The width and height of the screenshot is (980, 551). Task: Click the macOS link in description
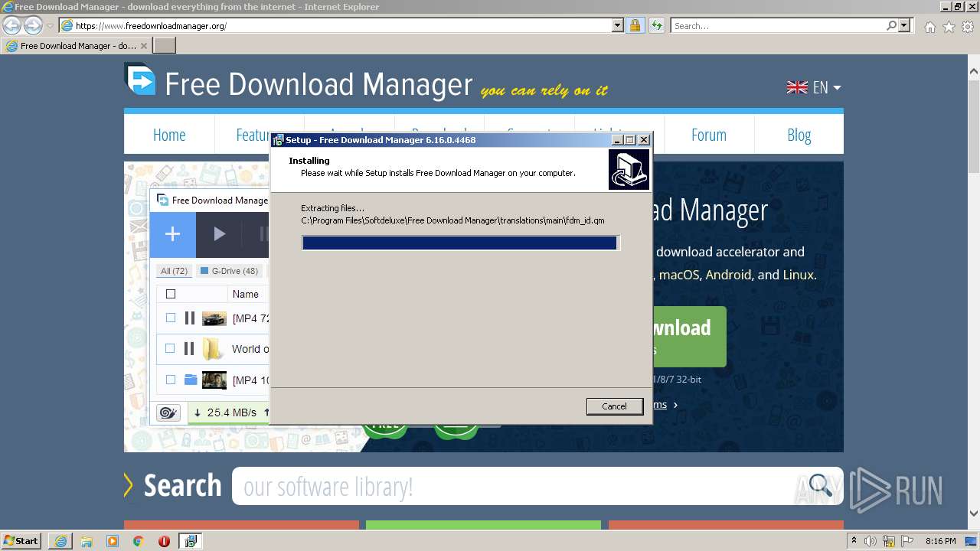679,275
